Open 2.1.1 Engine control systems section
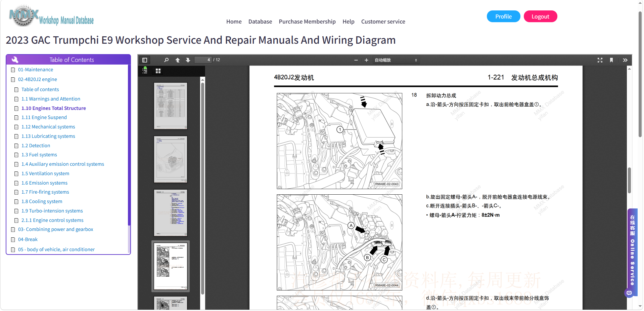 (53, 220)
